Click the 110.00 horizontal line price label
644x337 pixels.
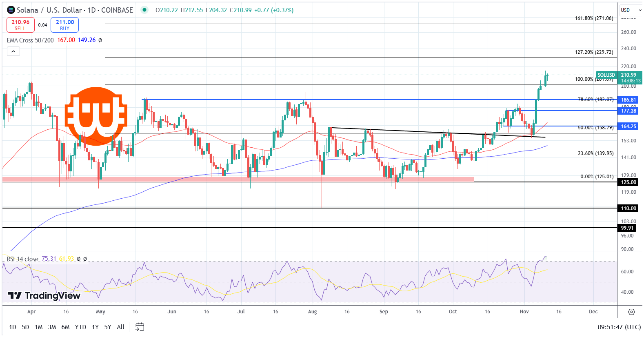[x=628, y=208]
